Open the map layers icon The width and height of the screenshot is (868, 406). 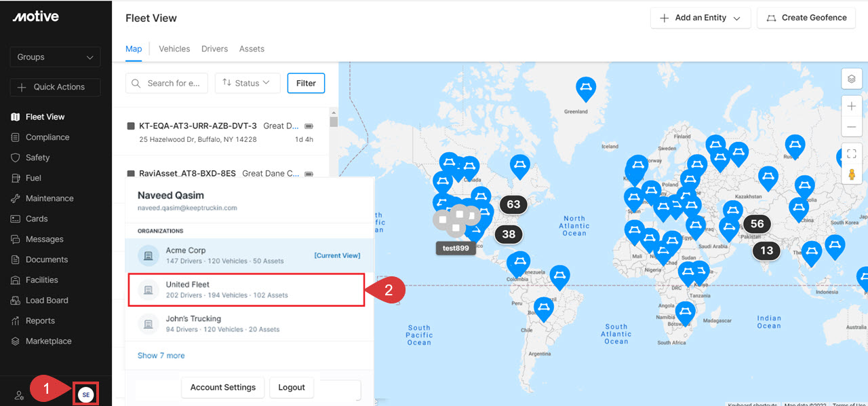coord(852,79)
